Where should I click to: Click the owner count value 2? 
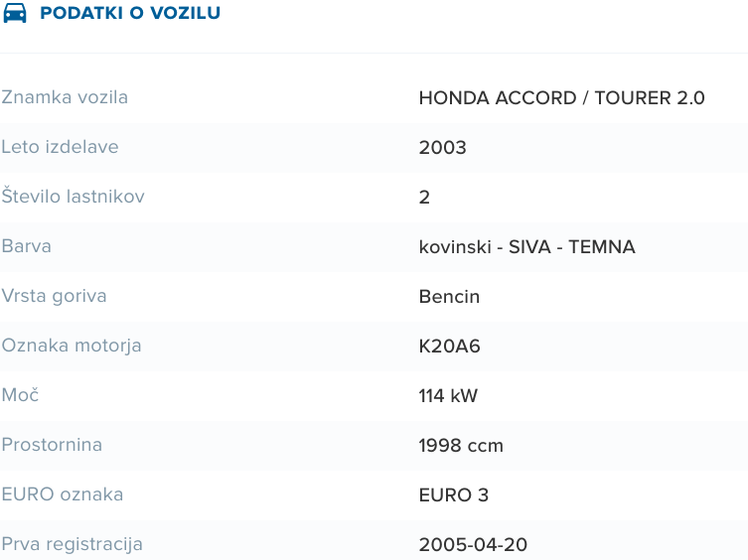[x=424, y=197]
